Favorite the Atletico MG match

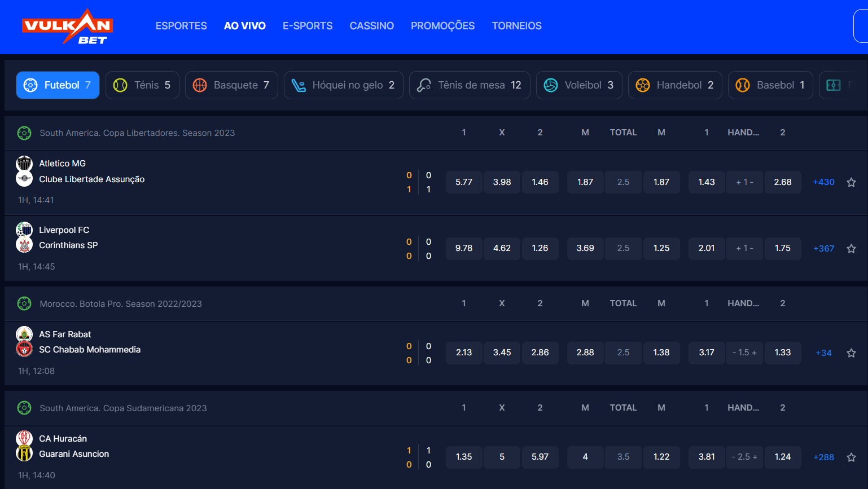coord(851,182)
